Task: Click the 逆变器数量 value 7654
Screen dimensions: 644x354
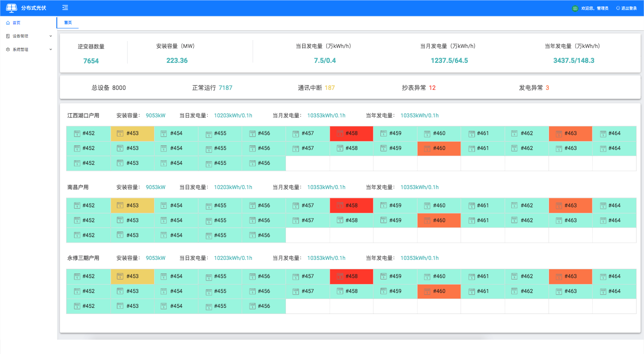Action: (x=91, y=61)
